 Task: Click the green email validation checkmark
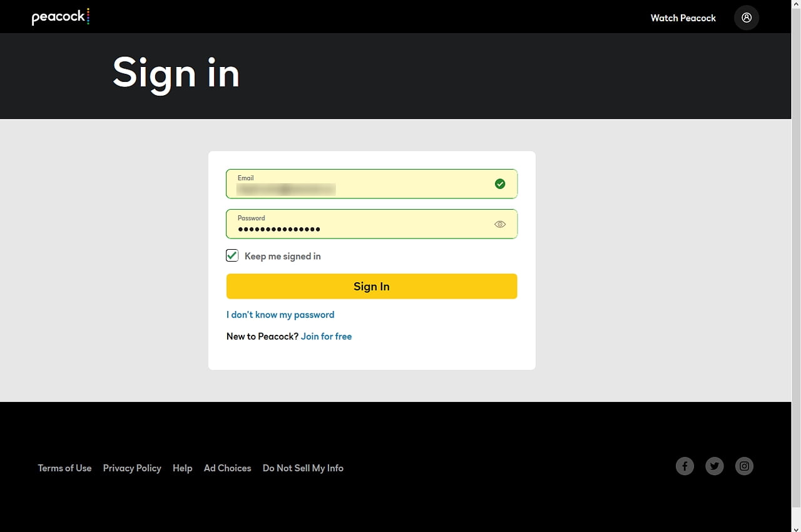pyautogui.click(x=500, y=184)
